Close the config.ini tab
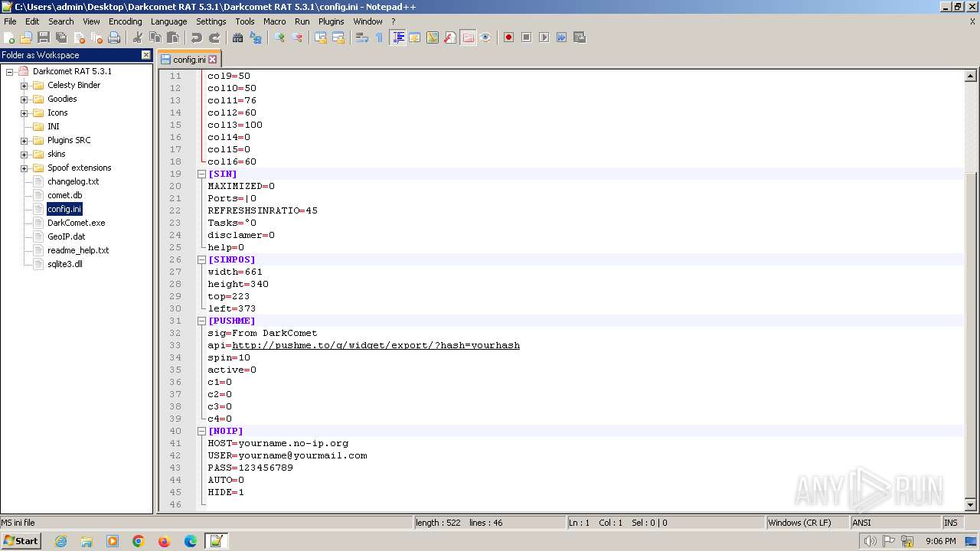The width and height of the screenshot is (980, 551). click(213, 60)
